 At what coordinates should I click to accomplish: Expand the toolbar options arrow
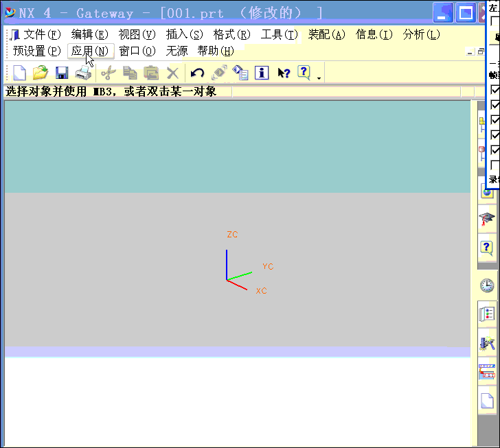(x=319, y=78)
